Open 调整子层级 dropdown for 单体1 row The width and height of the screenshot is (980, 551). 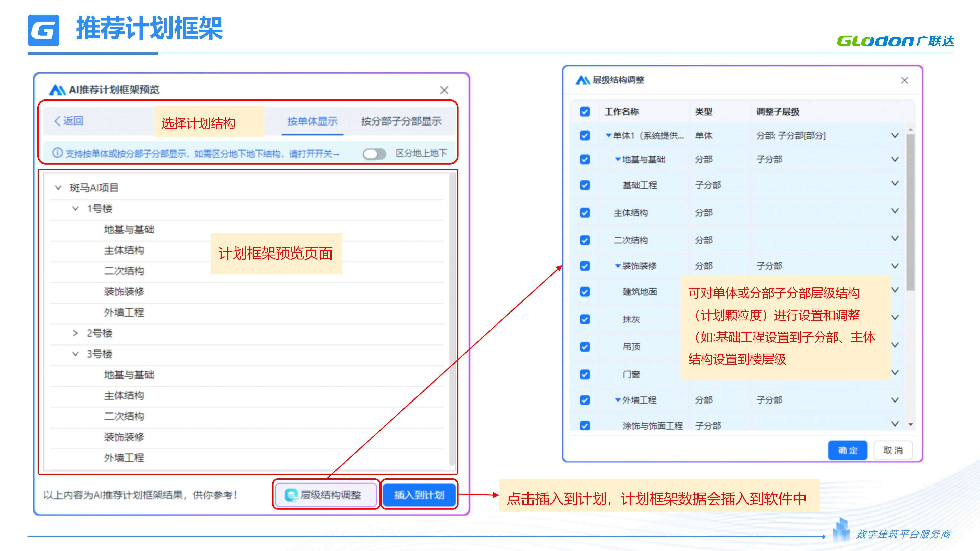pyautogui.click(x=895, y=136)
